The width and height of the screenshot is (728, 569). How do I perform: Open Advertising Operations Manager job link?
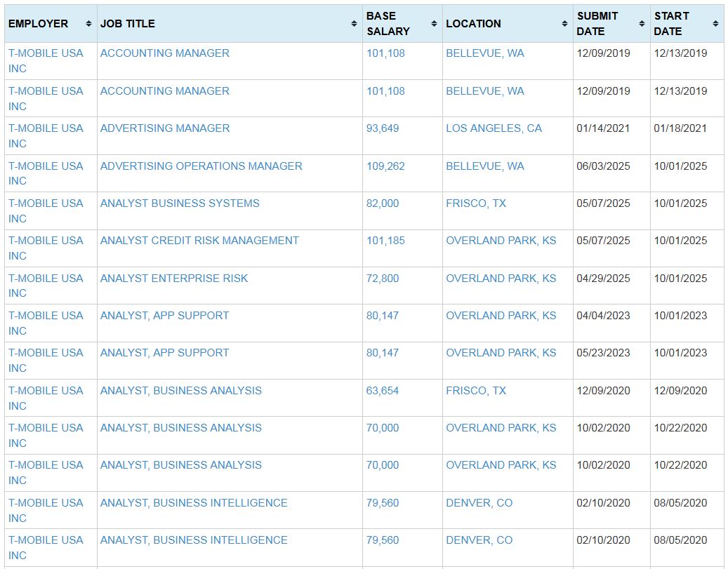(x=201, y=166)
